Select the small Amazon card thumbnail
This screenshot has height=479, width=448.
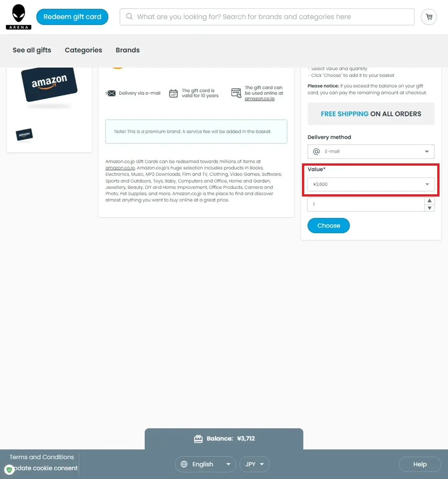tap(24, 135)
